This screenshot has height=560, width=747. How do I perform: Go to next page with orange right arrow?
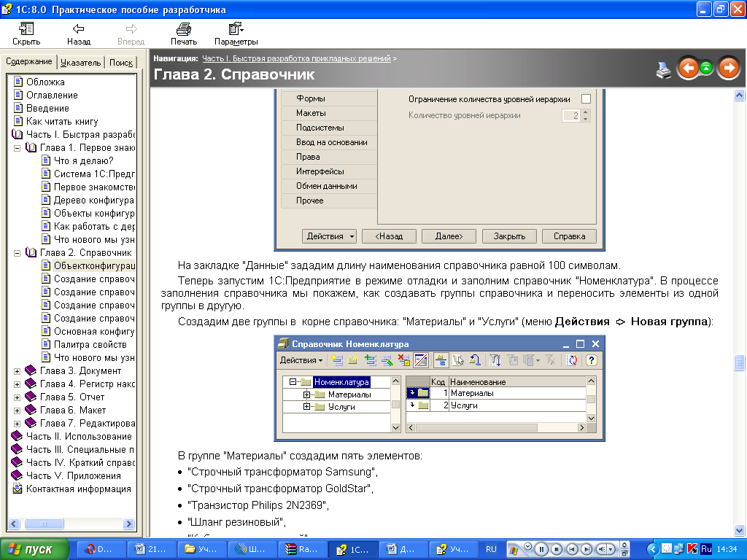pos(728,69)
